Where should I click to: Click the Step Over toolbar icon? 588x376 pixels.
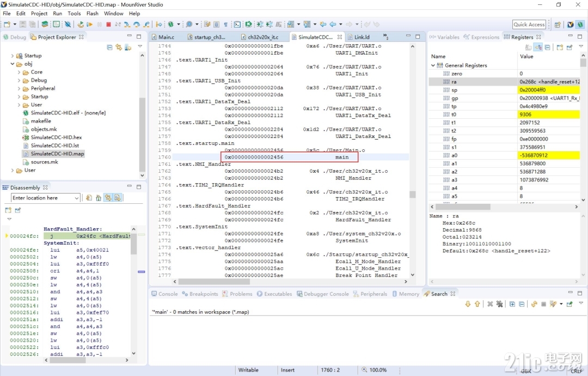tap(137, 25)
